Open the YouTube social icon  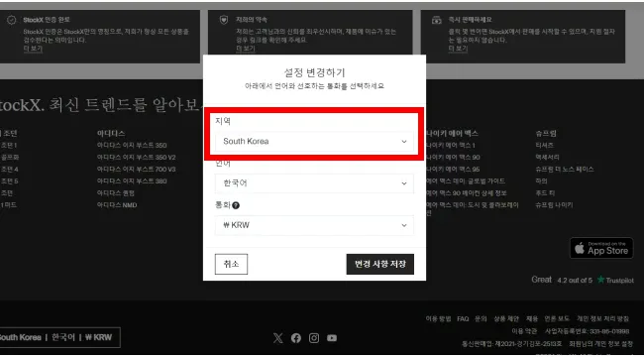pos(332,338)
